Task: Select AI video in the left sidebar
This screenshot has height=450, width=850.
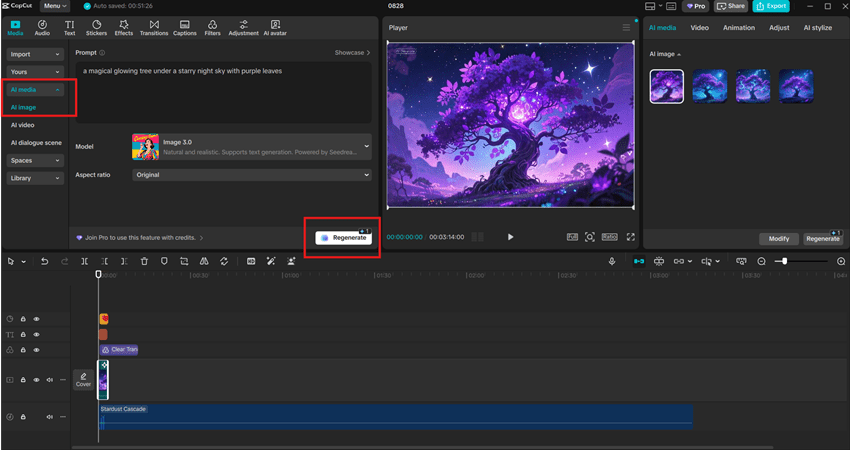Action: 23,125
